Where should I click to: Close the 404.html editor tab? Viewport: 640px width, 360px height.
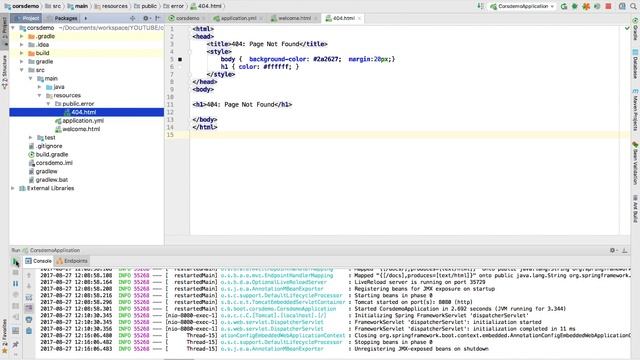pos(359,18)
